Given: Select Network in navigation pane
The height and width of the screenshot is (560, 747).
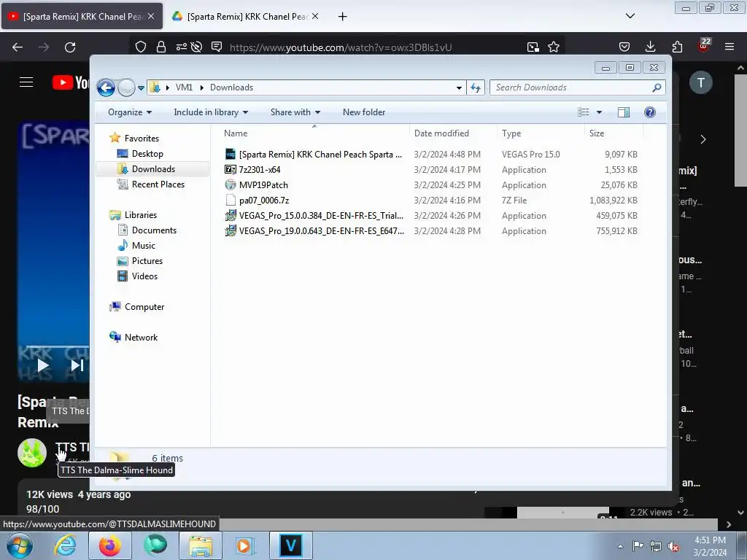Looking at the screenshot, I should (x=141, y=338).
